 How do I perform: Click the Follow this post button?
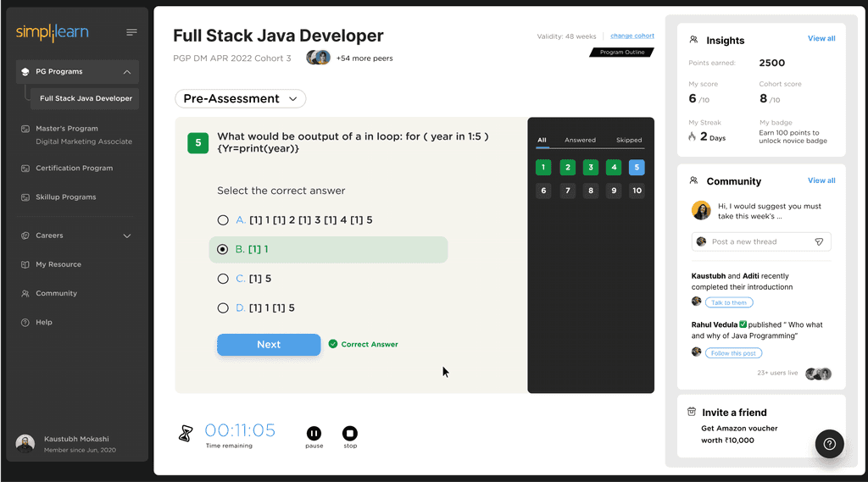click(x=733, y=353)
